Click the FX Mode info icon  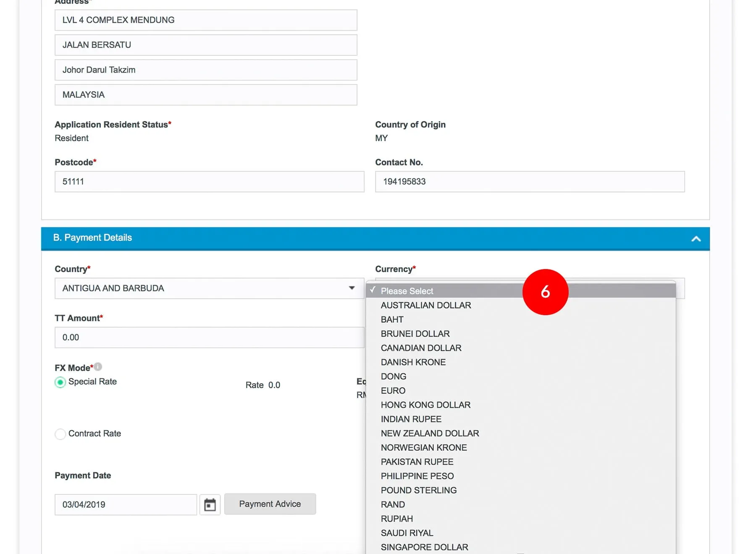(98, 367)
